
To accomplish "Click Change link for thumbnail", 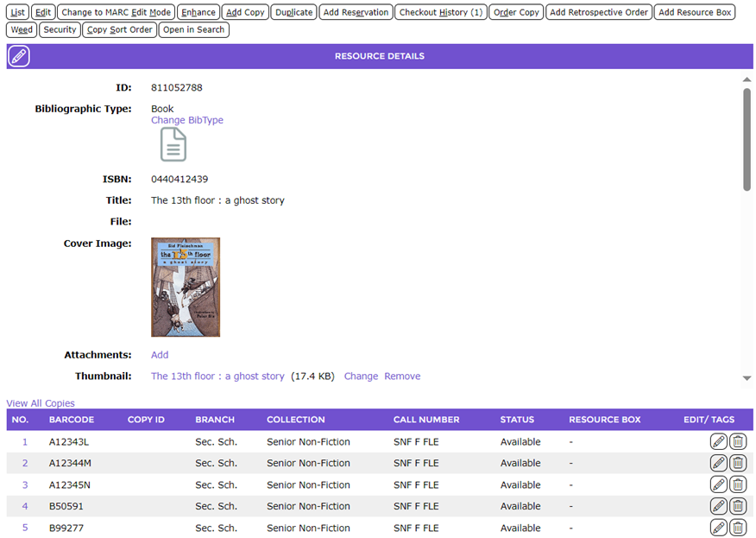I will coord(361,376).
